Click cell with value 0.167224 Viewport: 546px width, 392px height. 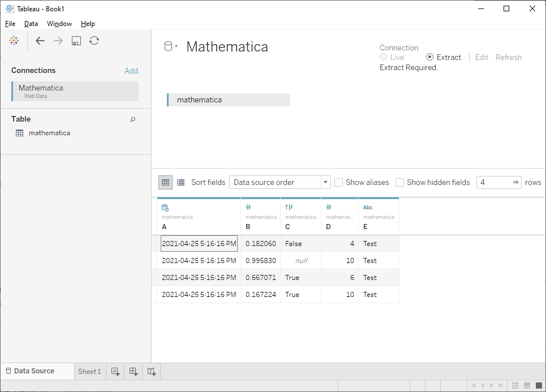pos(260,295)
